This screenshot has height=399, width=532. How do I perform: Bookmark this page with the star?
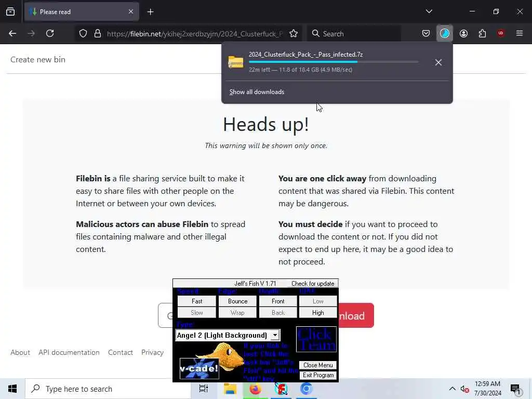[294, 34]
